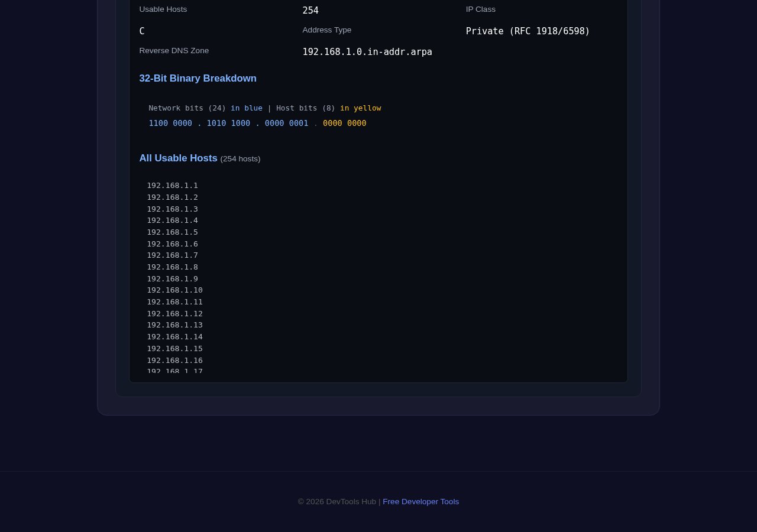Open the Free Developer Tools link
Image resolution: width=757 pixels, height=532 pixels.
(420, 502)
